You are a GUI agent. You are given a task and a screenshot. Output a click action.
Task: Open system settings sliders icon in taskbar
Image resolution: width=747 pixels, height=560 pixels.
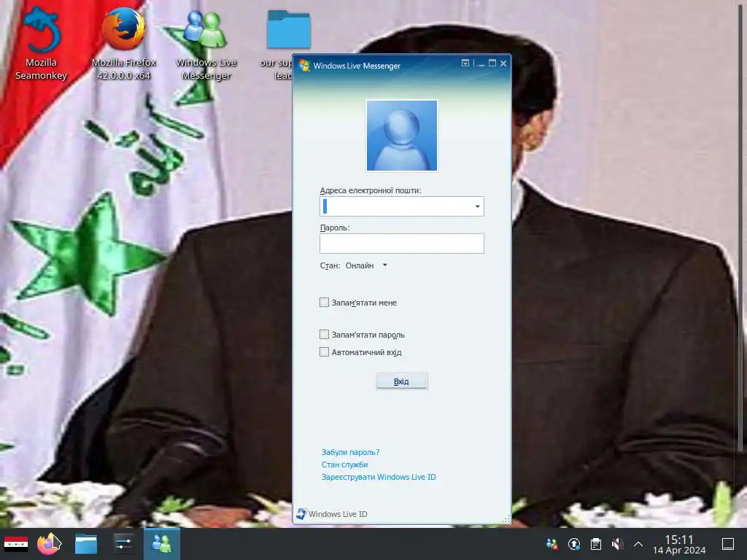click(x=123, y=544)
